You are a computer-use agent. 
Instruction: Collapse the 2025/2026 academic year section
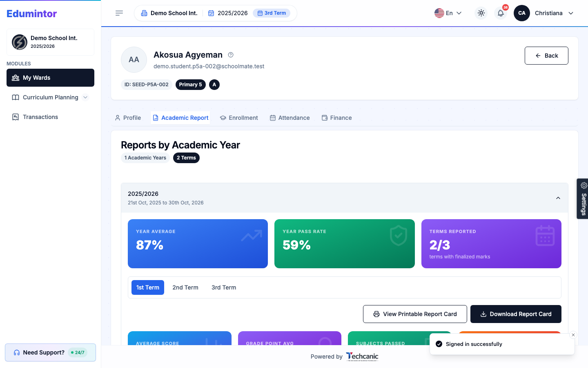point(345,198)
